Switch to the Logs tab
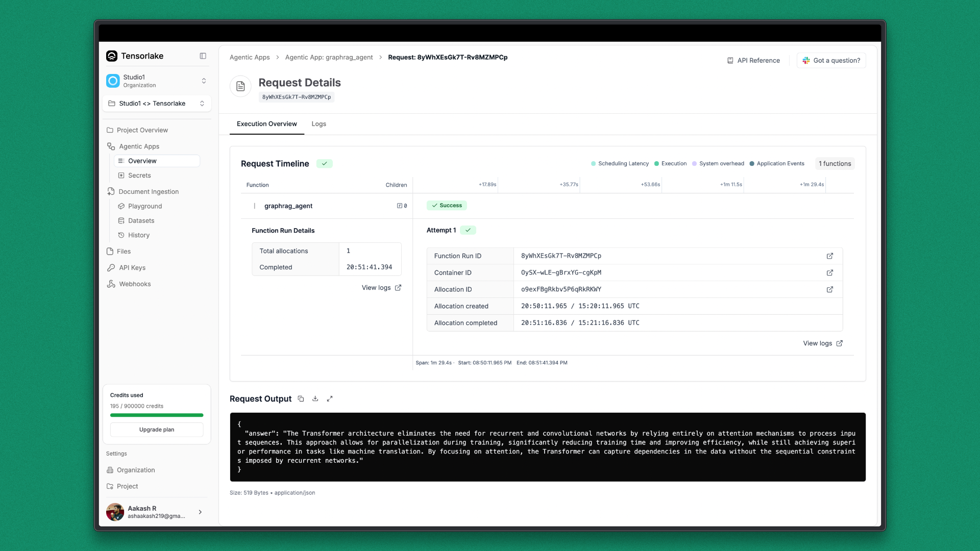980x551 pixels. click(318, 124)
